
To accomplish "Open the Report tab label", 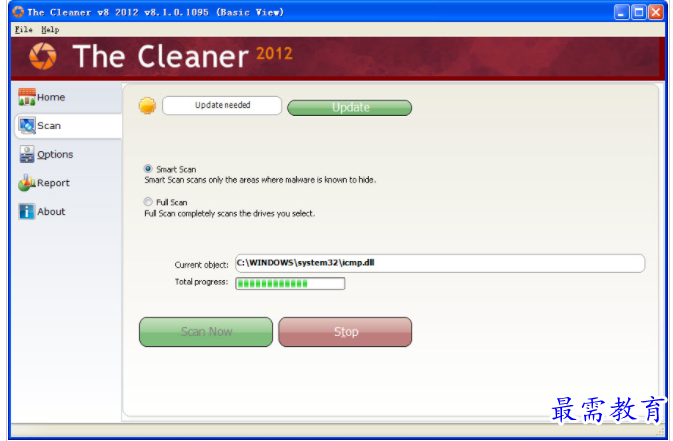I will coord(53,183).
